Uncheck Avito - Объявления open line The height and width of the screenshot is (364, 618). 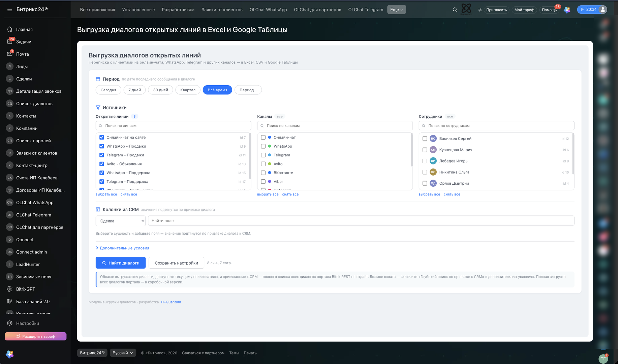[x=102, y=164]
